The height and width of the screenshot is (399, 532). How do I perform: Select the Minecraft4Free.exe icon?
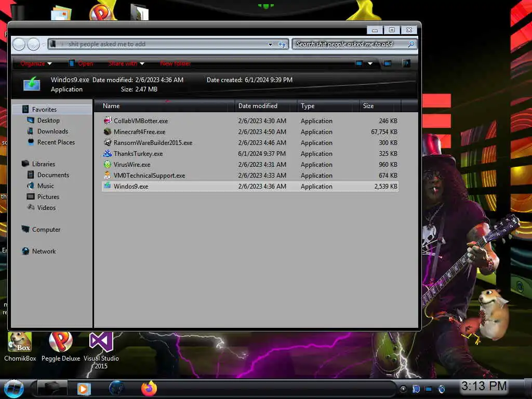tap(108, 131)
